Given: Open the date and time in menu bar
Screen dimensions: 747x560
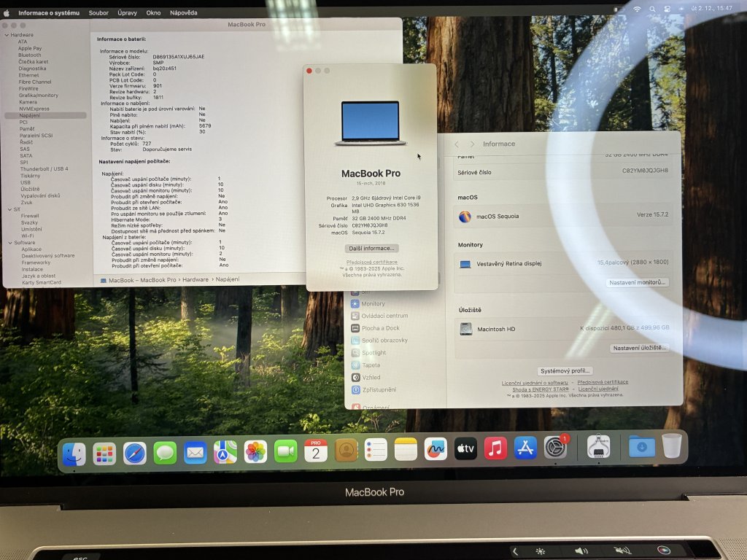Looking at the screenshot, I should pyautogui.click(x=711, y=8).
